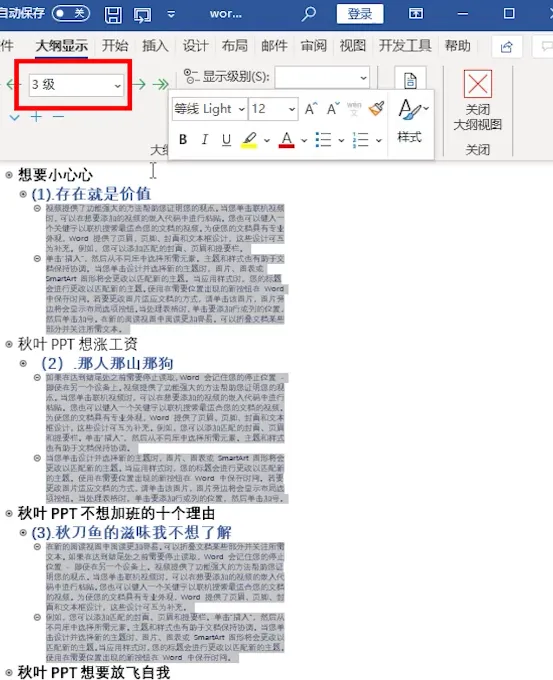553x680 pixels.
Task: Apply yellow text highlight color
Action: (x=249, y=140)
